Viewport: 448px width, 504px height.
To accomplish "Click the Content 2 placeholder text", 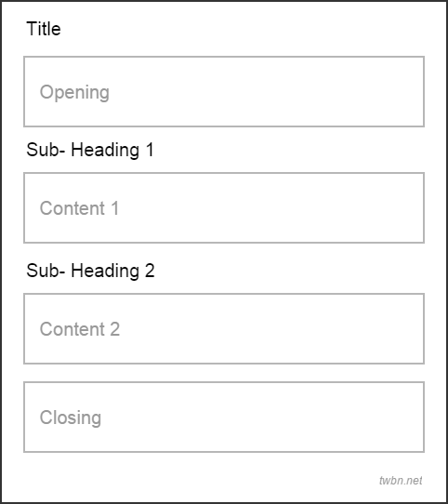I will pos(80,329).
